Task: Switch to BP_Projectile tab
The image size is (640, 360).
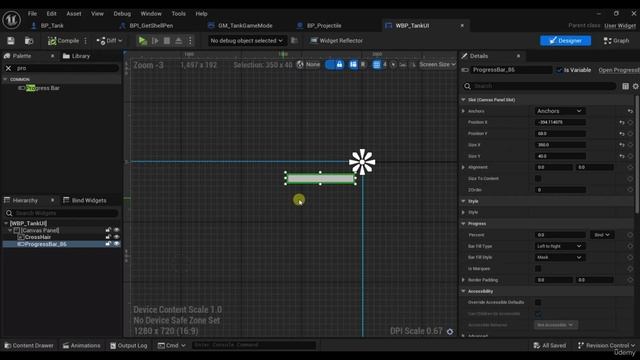Action: tap(324, 26)
